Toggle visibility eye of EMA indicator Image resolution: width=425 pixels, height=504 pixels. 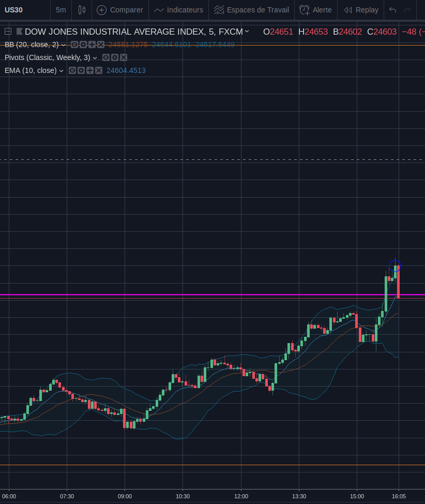(x=72, y=70)
